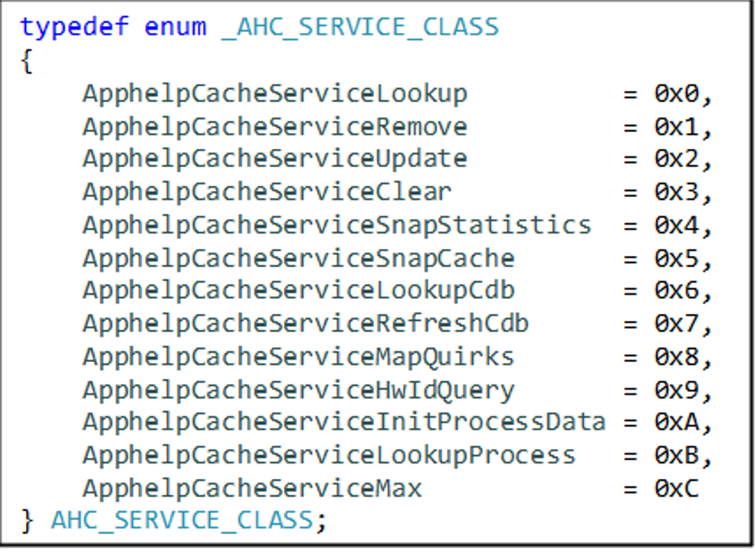Click ApphelpCacheServiceHwIdQuery identifier
Viewport: 756px width, 553px height.
point(299,390)
